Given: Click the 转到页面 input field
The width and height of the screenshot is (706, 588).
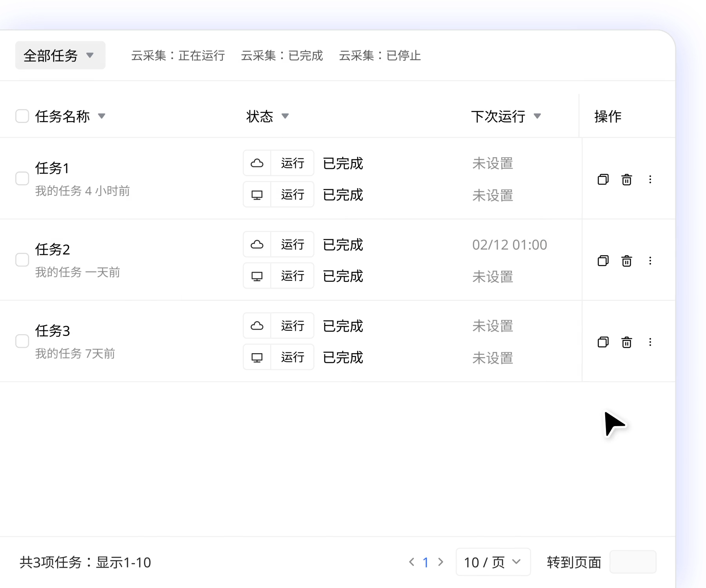Looking at the screenshot, I should [633, 562].
